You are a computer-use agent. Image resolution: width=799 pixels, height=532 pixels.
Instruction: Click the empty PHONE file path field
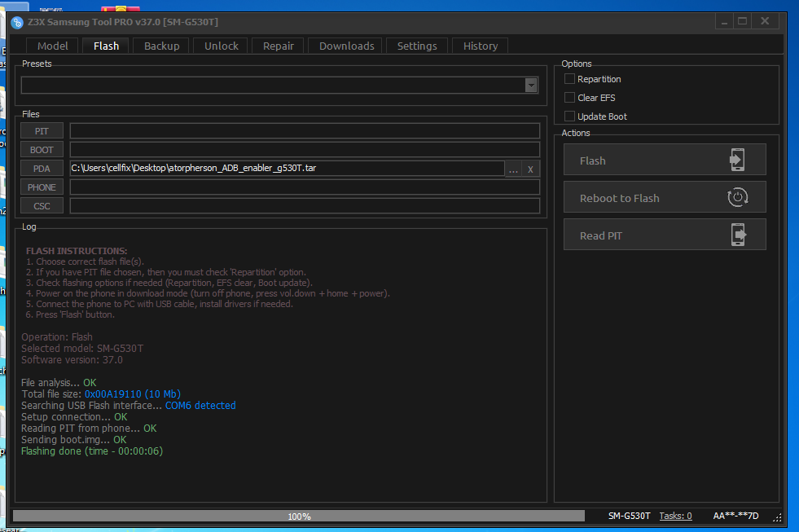[305, 187]
